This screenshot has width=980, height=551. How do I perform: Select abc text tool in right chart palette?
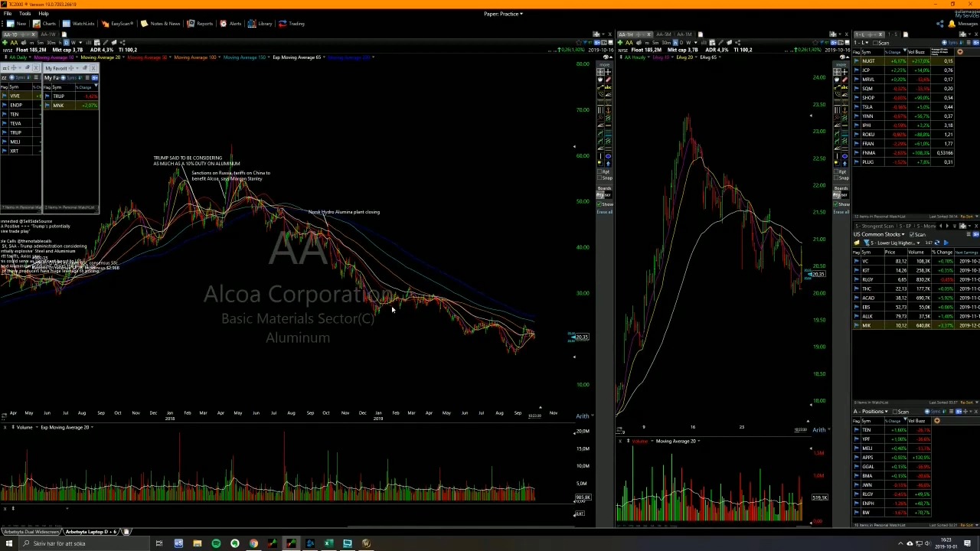tap(844, 87)
